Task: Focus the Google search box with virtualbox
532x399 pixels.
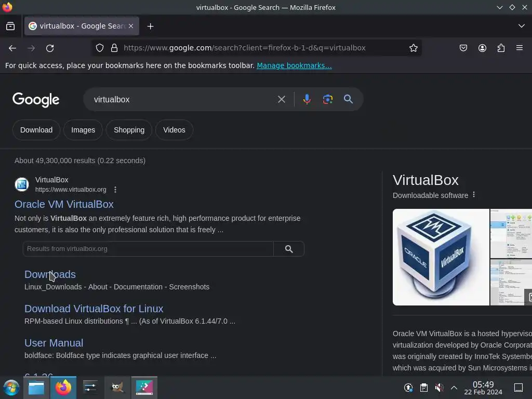Action: (183, 99)
